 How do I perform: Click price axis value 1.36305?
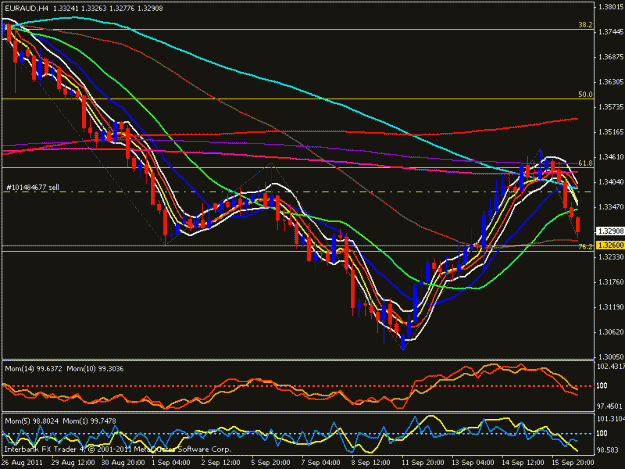[611, 82]
